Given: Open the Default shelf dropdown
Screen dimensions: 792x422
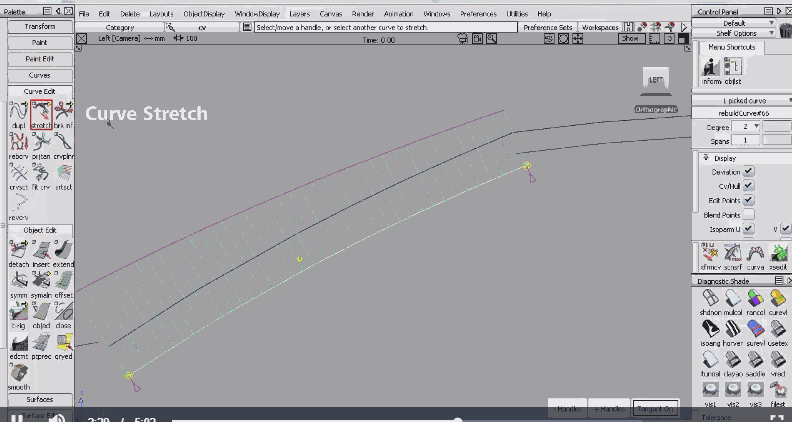Looking at the screenshot, I should tap(733, 23).
